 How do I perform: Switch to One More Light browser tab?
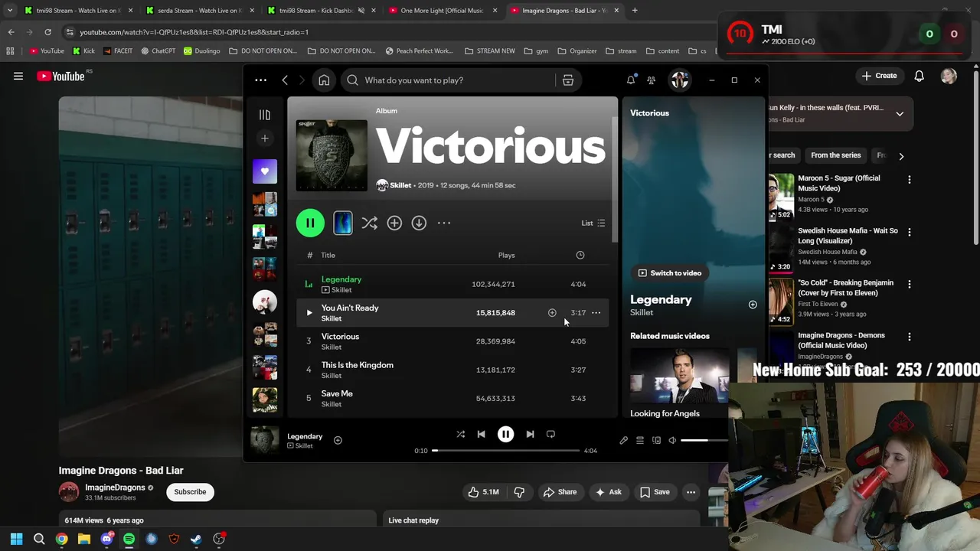point(442,11)
